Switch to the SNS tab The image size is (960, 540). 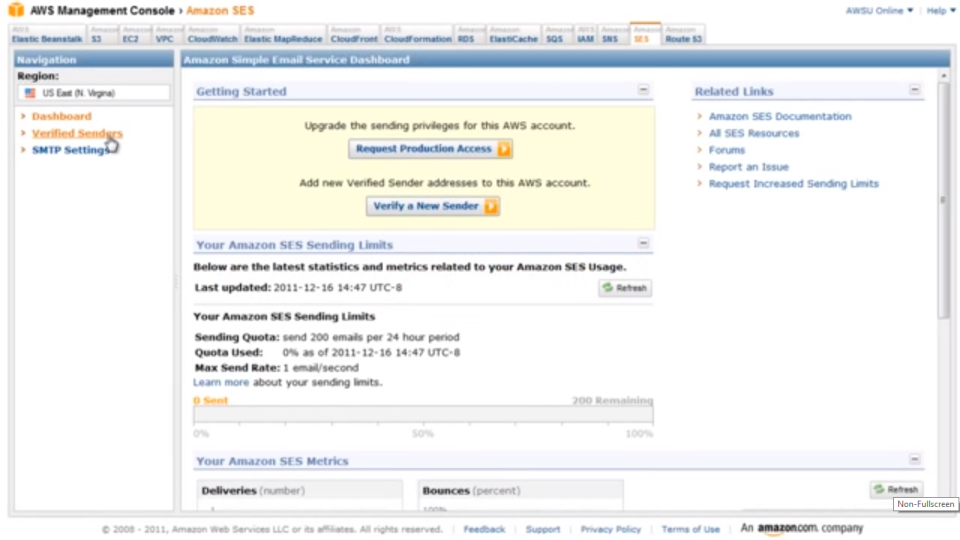[x=613, y=35]
